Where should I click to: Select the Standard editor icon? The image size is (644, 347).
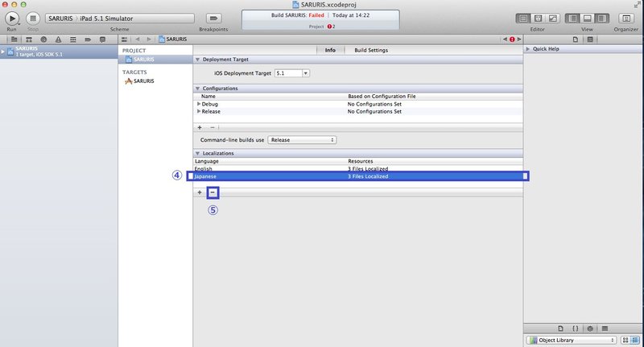[x=523, y=19]
